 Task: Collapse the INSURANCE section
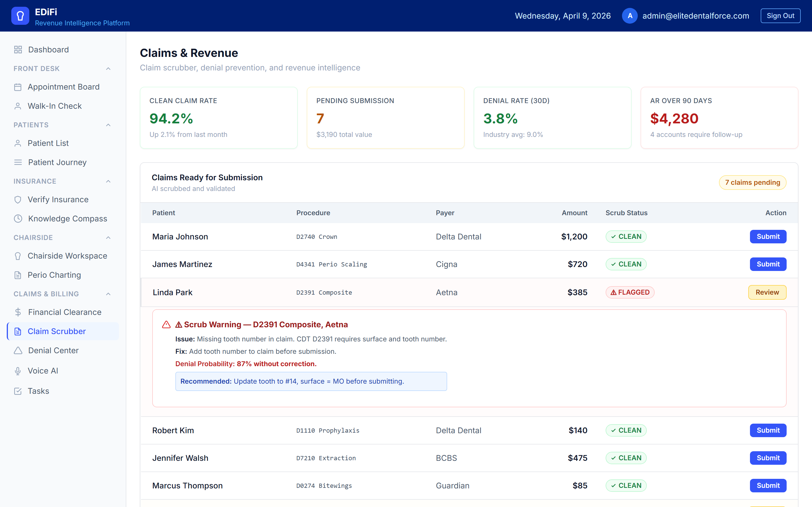pyautogui.click(x=108, y=181)
